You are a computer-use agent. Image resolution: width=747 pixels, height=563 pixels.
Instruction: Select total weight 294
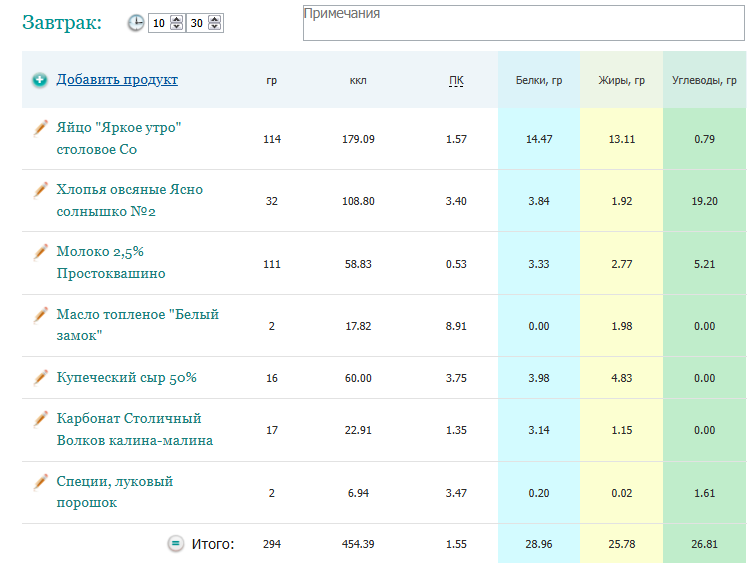click(x=272, y=544)
